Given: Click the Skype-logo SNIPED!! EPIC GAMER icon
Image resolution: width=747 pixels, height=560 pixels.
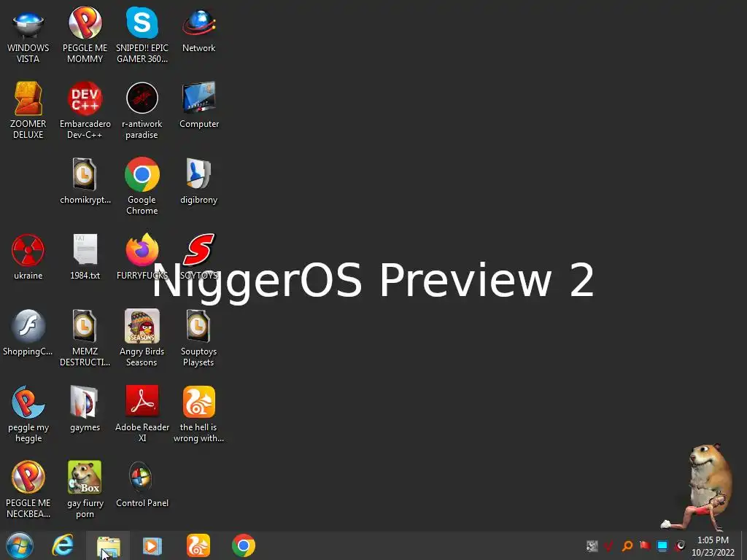Looking at the screenshot, I should pos(142,35).
